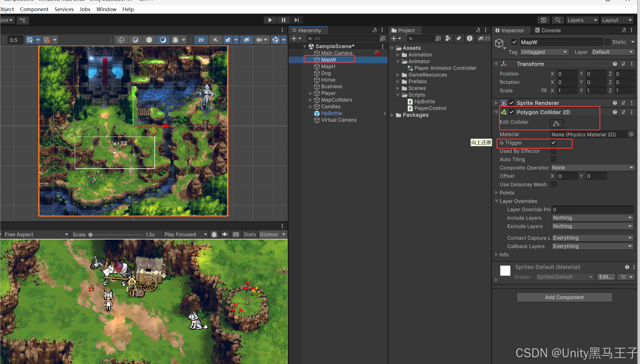Click the Add Component button

pos(564,297)
